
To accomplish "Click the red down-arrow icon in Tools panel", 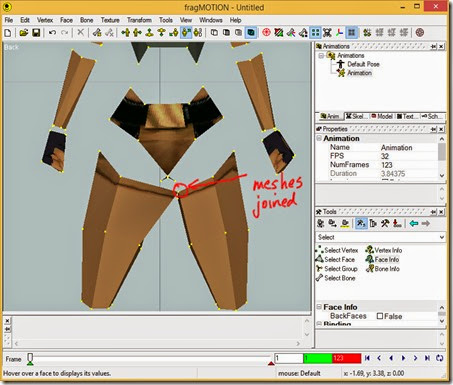I will 397,223.
